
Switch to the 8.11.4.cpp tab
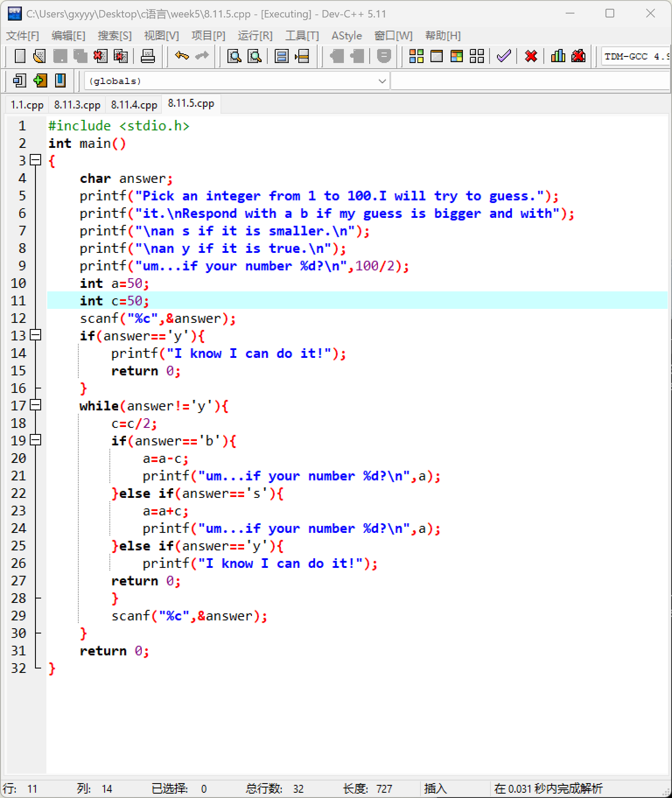pyautogui.click(x=134, y=105)
